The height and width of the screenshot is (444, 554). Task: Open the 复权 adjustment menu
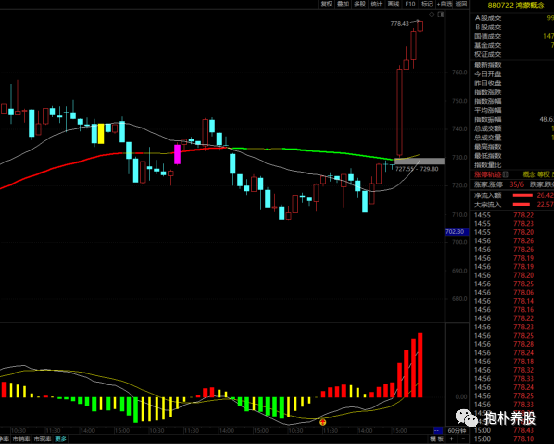326,4
